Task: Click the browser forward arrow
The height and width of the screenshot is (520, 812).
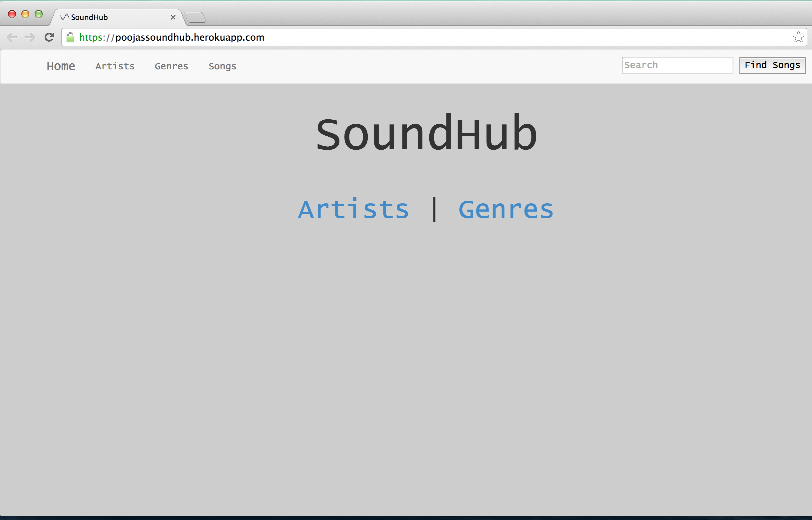Action: point(30,37)
